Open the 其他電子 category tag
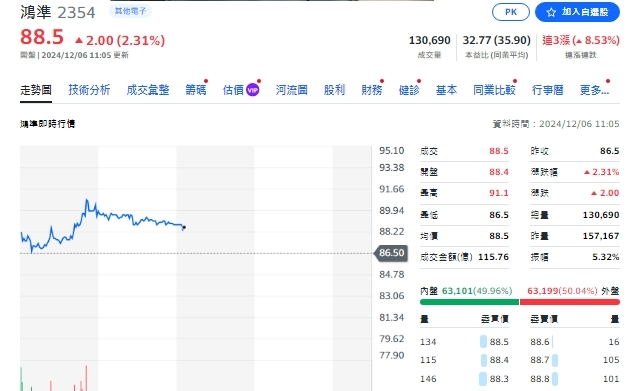The width and height of the screenshot is (628, 391). 130,11
